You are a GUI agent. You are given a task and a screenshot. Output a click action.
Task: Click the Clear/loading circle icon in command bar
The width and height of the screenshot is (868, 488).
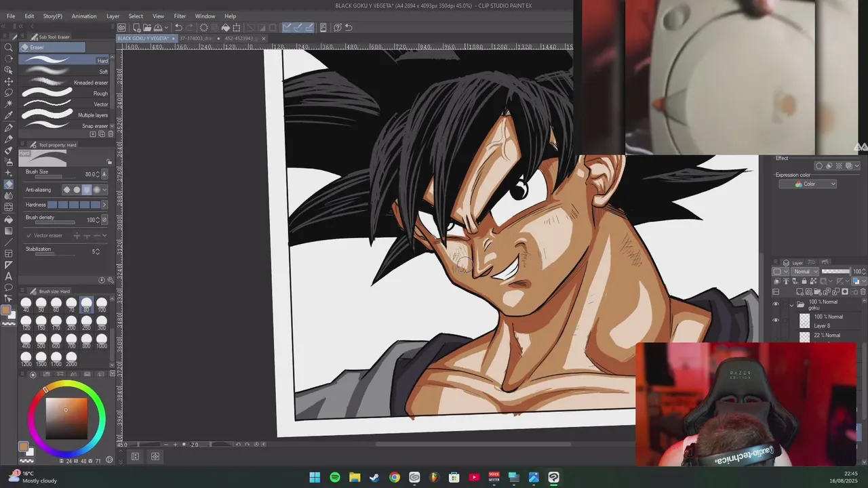tap(203, 28)
